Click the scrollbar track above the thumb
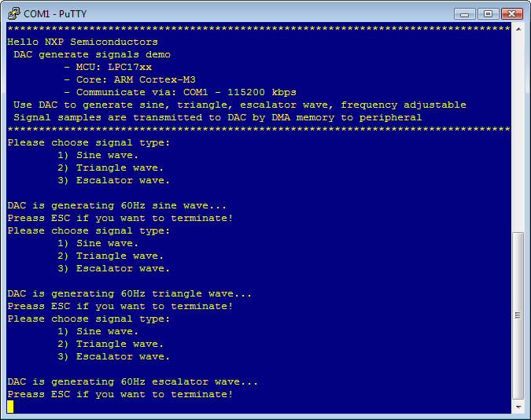Image resolution: width=531 pixels, height=420 pixels. click(518, 134)
